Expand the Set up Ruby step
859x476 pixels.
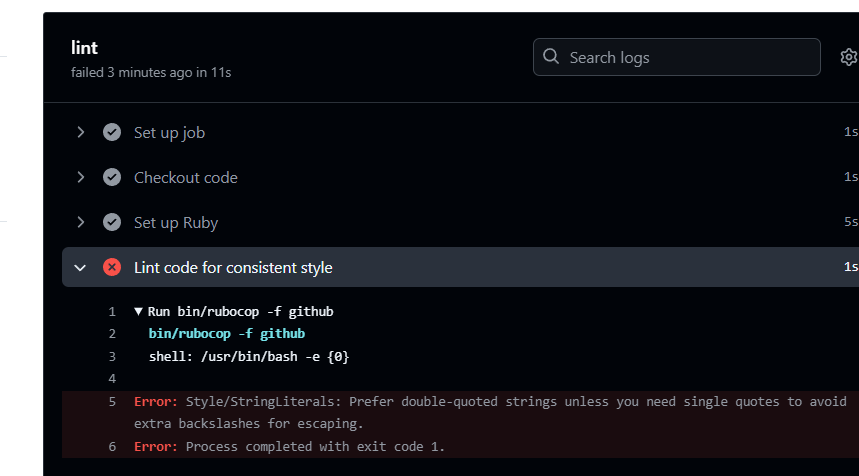pos(81,222)
